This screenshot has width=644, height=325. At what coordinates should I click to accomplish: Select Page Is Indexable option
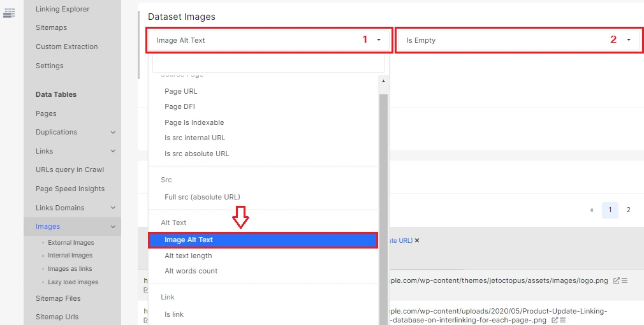pyautogui.click(x=194, y=122)
